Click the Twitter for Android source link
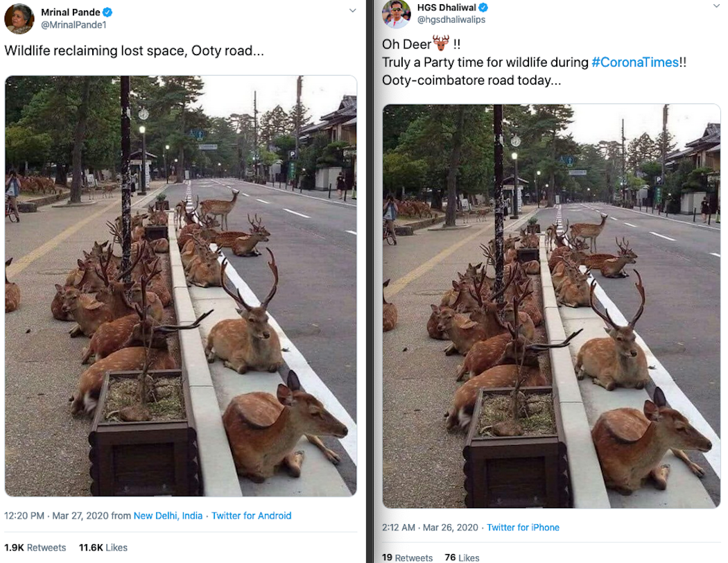The height and width of the screenshot is (563, 728). [x=251, y=516]
